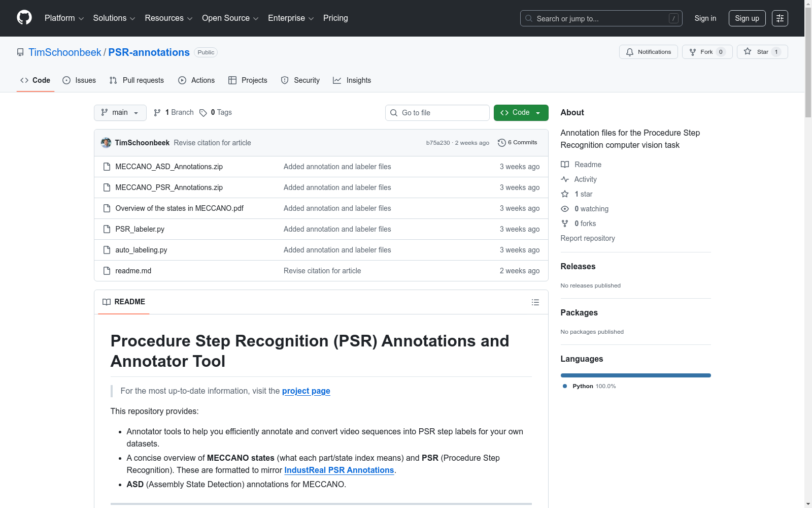Click the Sign up button
Image resolution: width=812 pixels, height=508 pixels.
pos(747,18)
